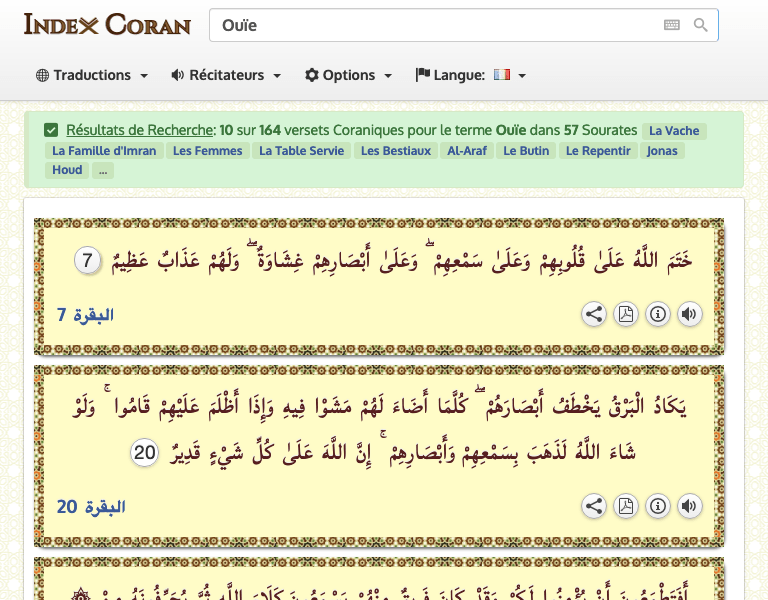Expand the Récitateurs dropdown menu
The height and width of the screenshot is (600, 768).
click(226, 75)
